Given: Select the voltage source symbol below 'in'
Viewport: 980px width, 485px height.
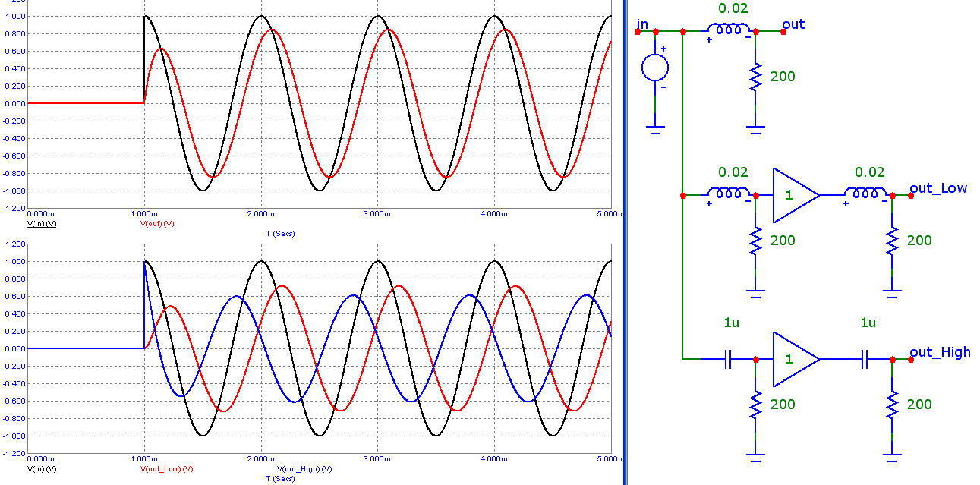Looking at the screenshot, I should 655,68.
